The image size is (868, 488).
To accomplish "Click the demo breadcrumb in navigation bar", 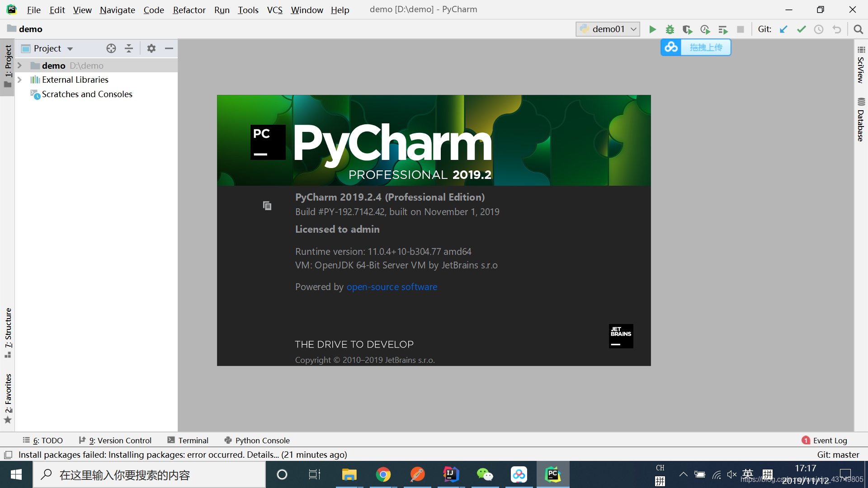I will click(x=25, y=29).
